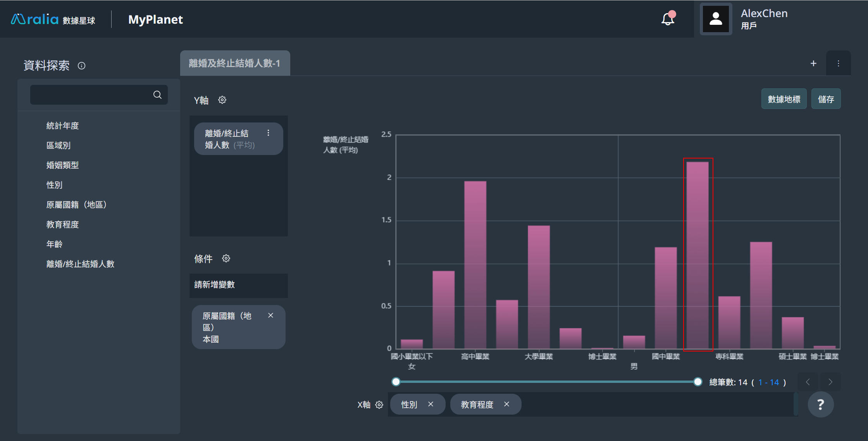
Task: Click the info icon beside 資料探索
Action: coord(81,65)
